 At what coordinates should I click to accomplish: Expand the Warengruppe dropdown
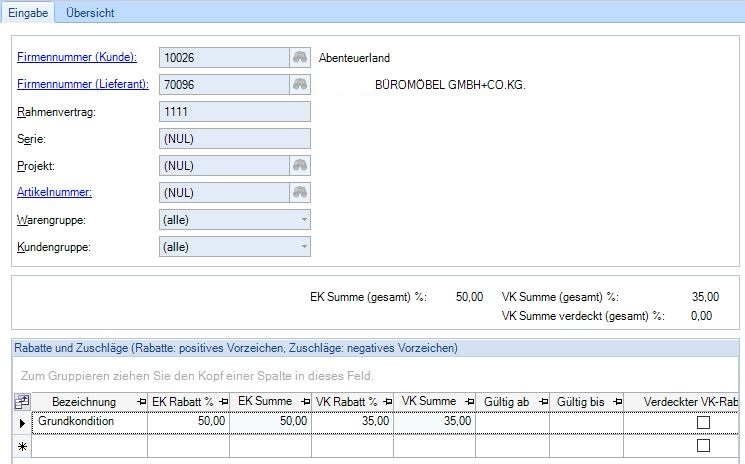(x=301, y=220)
